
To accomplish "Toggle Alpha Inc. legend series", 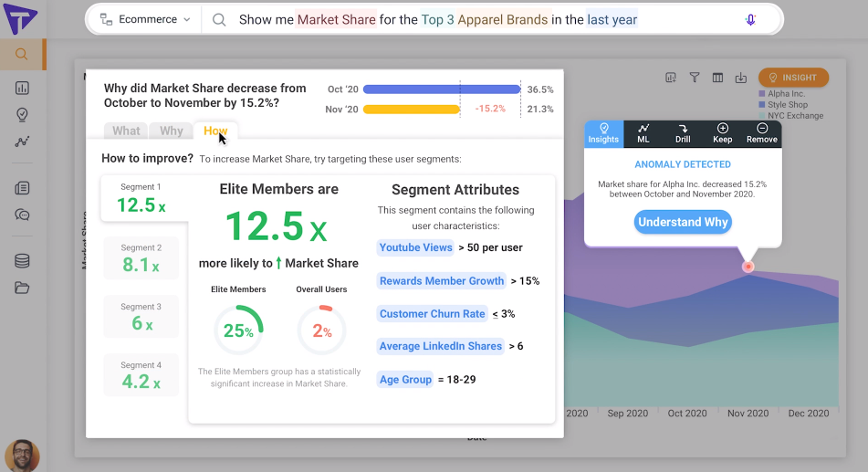I will coord(781,94).
